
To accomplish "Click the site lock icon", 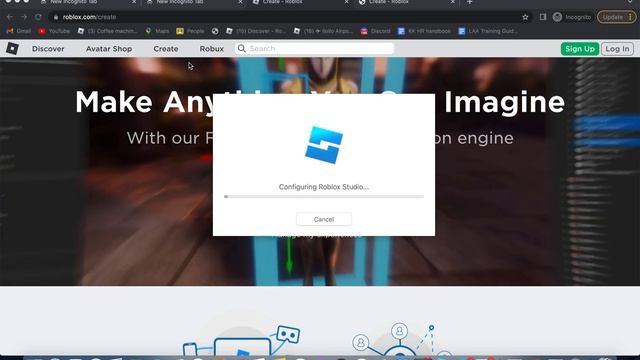I will [56, 17].
